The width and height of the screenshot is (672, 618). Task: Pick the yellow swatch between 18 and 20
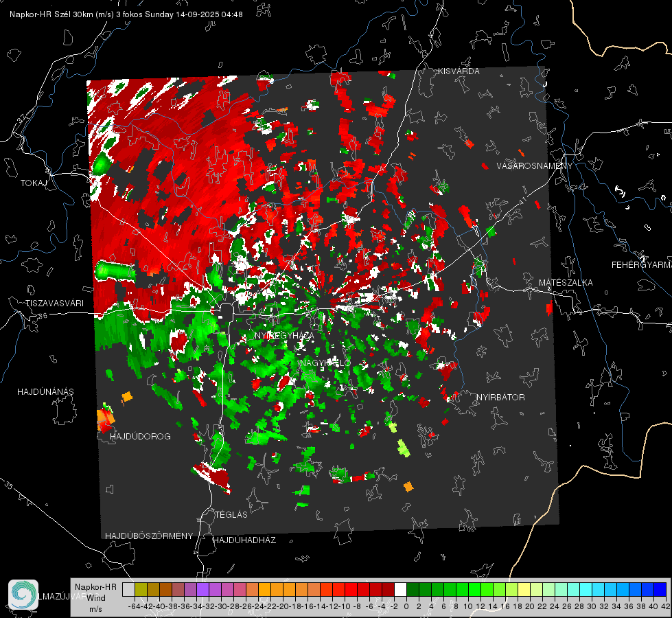click(x=524, y=589)
